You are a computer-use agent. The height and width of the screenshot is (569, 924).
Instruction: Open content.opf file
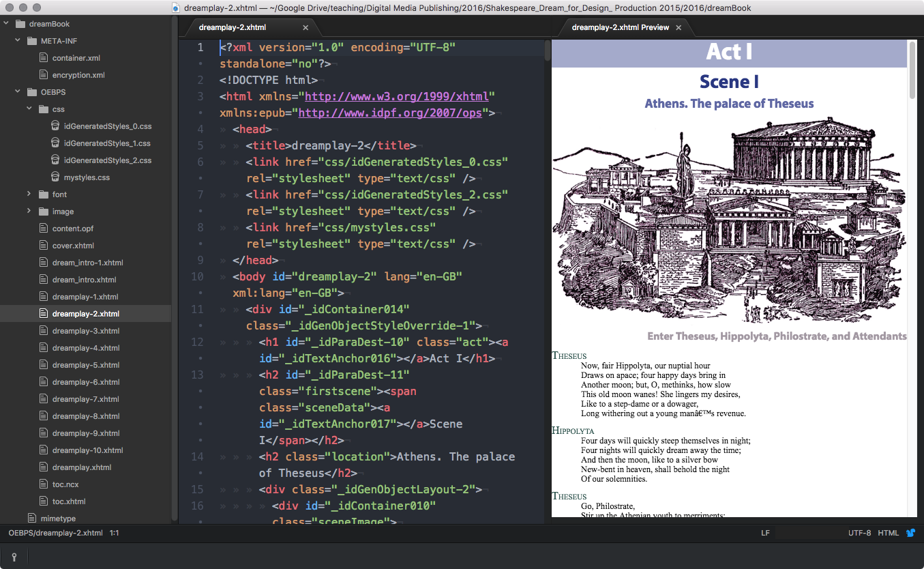pyautogui.click(x=73, y=229)
